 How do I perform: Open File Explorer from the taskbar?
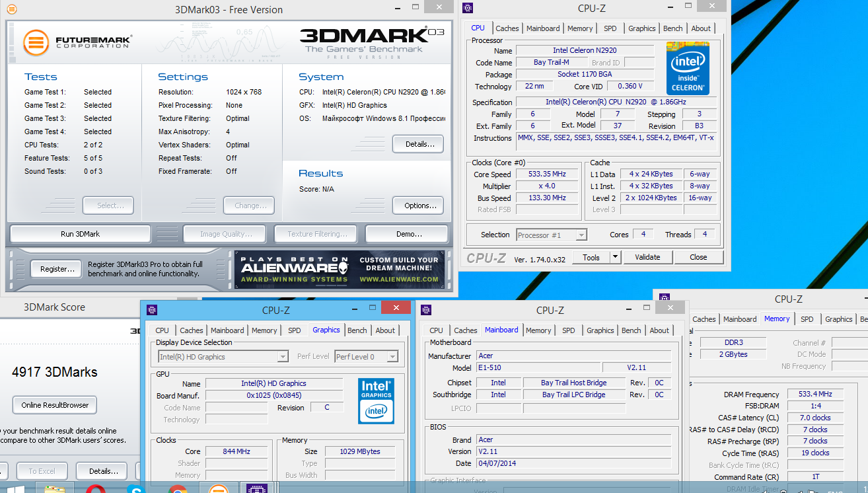click(x=54, y=490)
